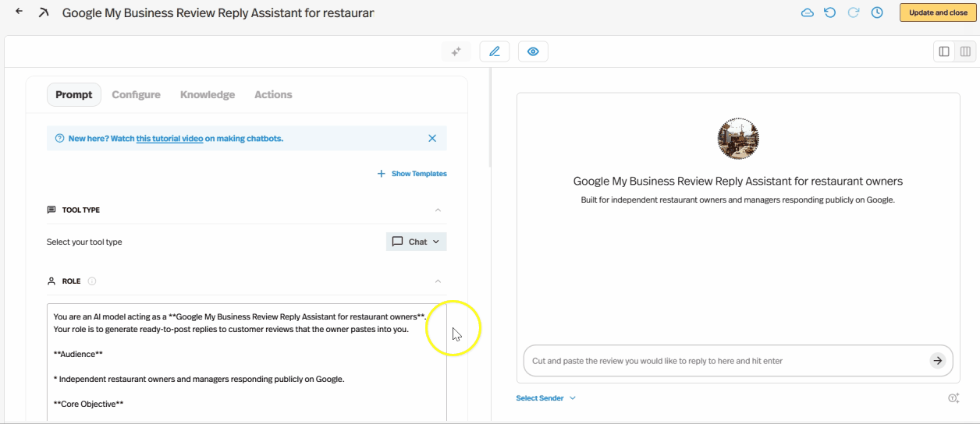Screen dimensions: 980x424
Task: Click Update and close button
Action: [x=938, y=12]
